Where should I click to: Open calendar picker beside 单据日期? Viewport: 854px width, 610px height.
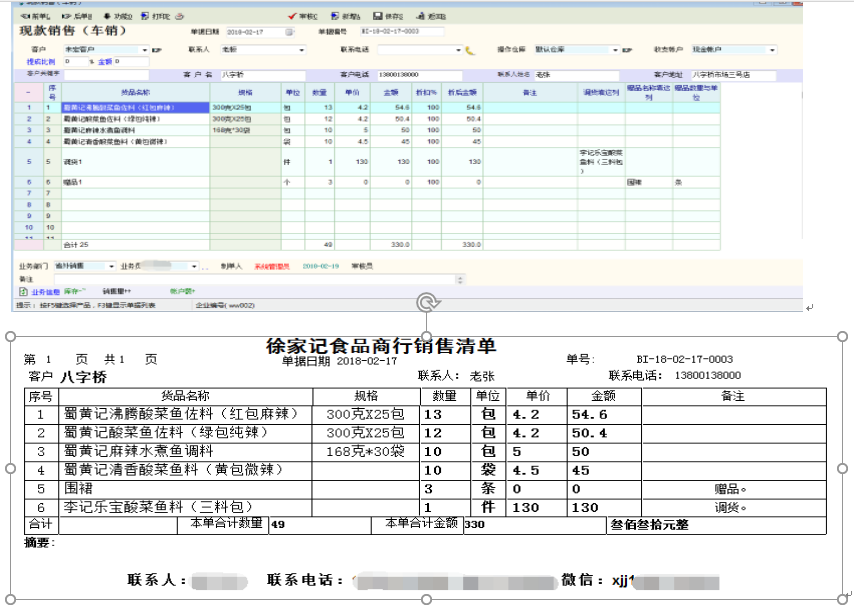pyautogui.click(x=290, y=32)
